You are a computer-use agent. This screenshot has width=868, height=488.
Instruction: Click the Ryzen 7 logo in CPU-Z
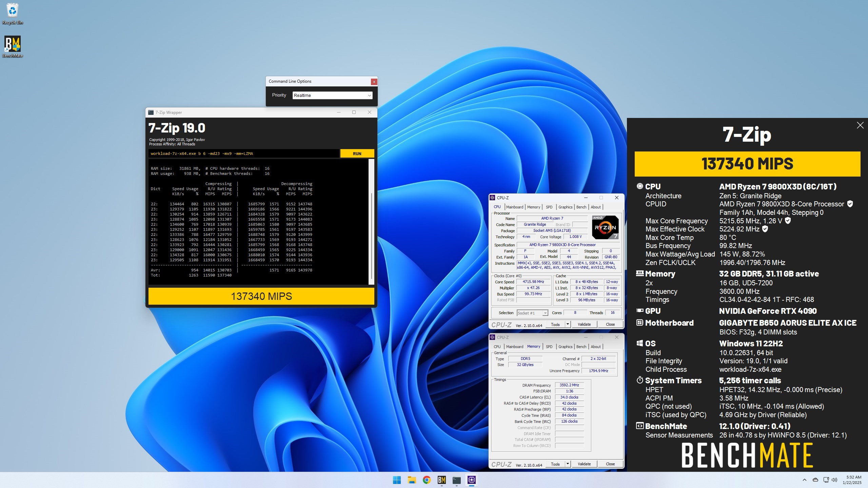(605, 227)
